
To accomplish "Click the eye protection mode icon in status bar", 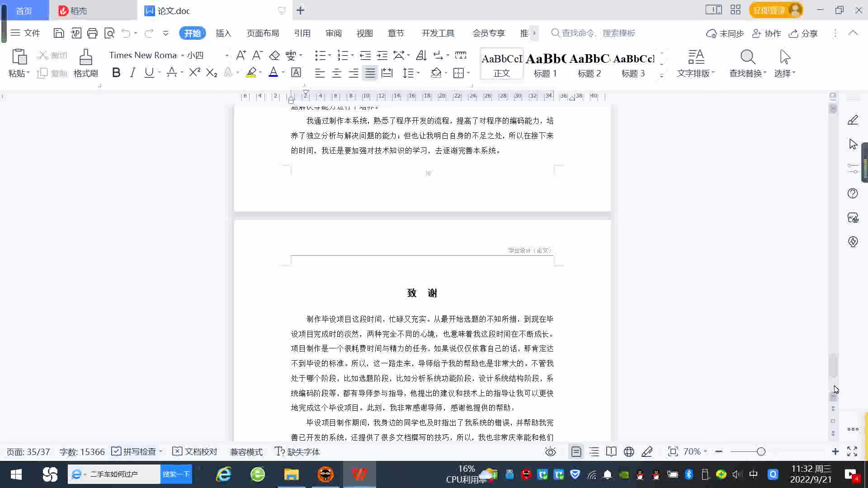I will click(x=550, y=452).
